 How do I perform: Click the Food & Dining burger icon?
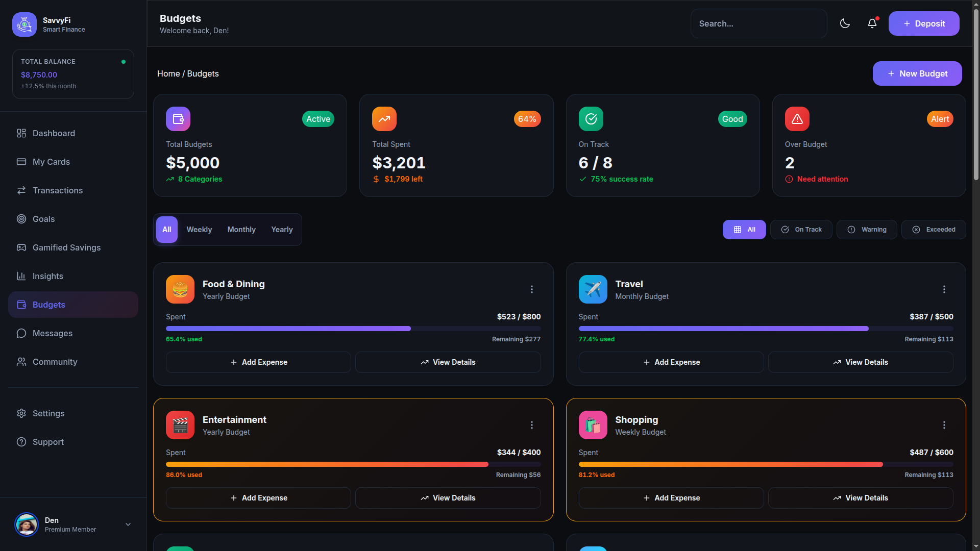coord(180,289)
